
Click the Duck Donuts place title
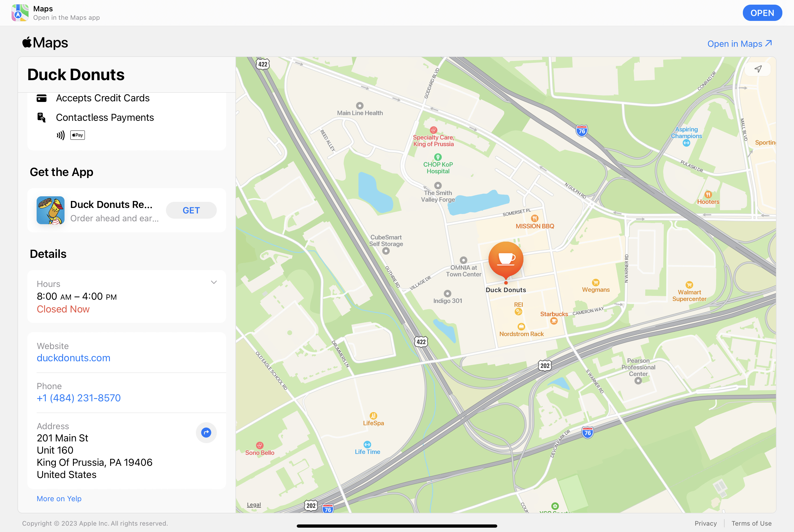click(76, 75)
